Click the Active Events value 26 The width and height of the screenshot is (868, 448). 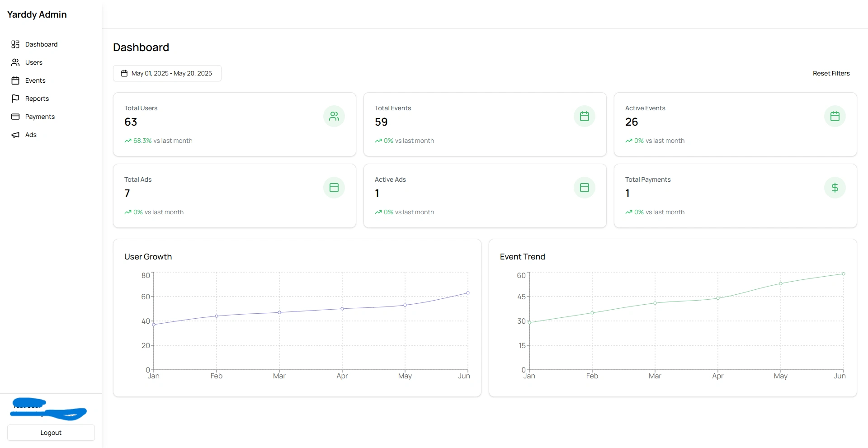pyautogui.click(x=632, y=122)
